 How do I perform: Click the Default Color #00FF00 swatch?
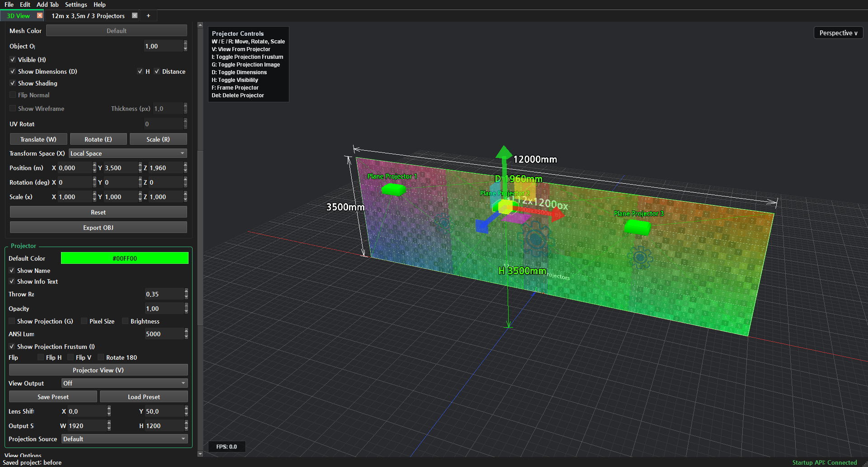click(x=125, y=258)
